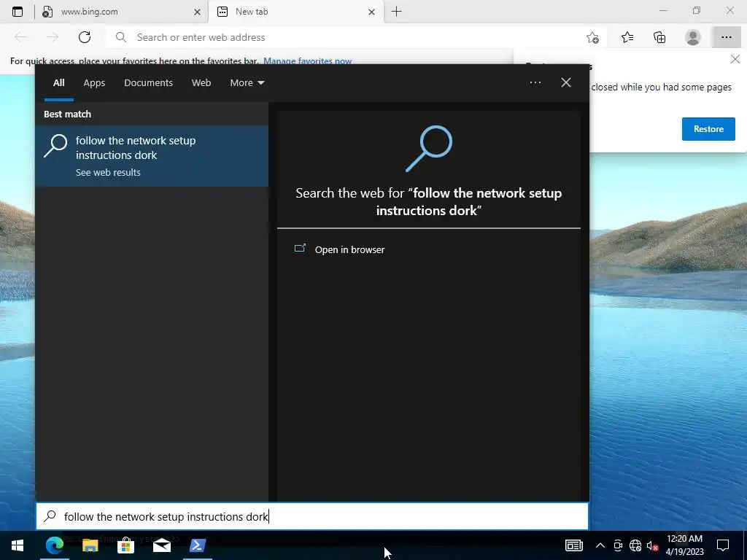Dismiss the restore pages notification
The image size is (747, 560).
coord(735,59)
